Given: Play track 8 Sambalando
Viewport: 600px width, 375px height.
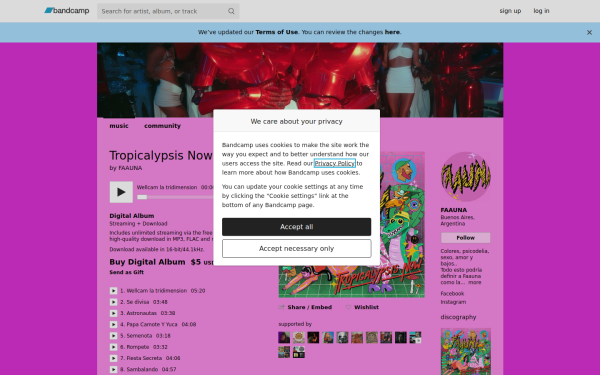Looking at the screenshot, I should tap(113, 369).
